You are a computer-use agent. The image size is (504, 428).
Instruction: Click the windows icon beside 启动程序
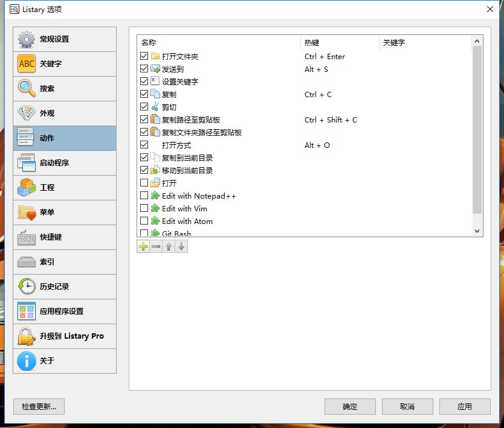click(x=27, y=163)
